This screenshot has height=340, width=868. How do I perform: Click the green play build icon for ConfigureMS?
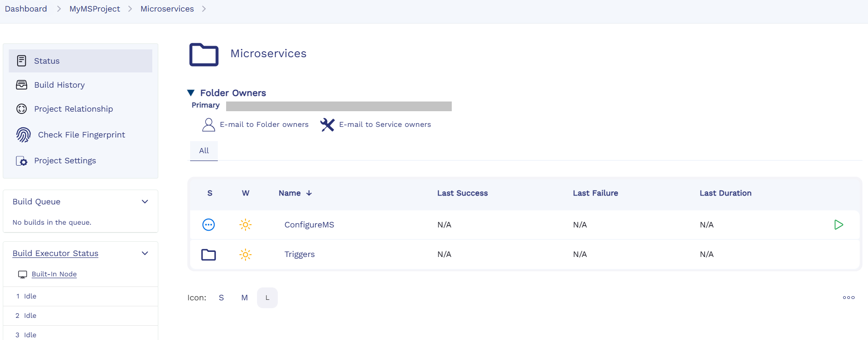tap(838, 225)
